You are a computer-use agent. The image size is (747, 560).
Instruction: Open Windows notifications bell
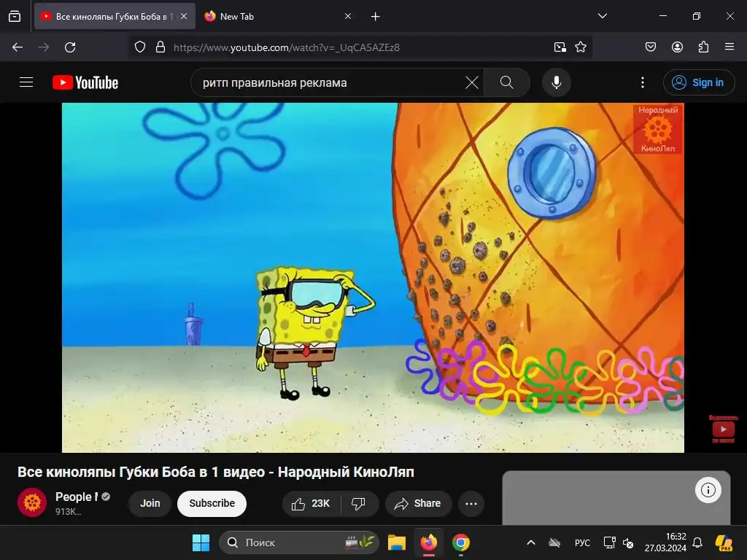click(697, 542)
